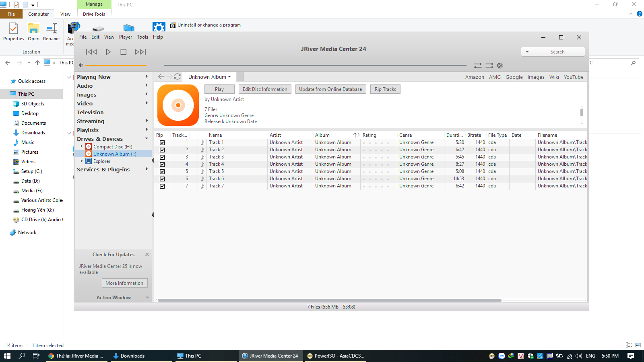Click the music note icon for Track 1
Viewport: 644px width, 362px height.
(202, 142)
